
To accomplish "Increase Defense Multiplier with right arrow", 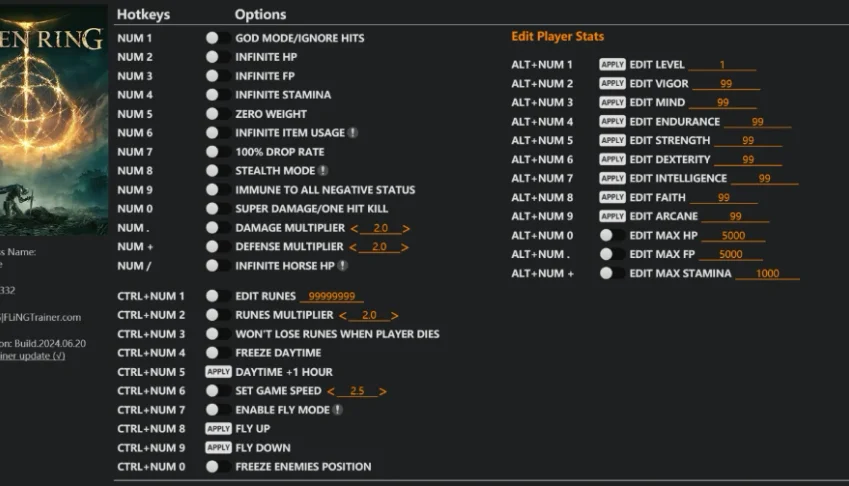I will click(404, 247).
